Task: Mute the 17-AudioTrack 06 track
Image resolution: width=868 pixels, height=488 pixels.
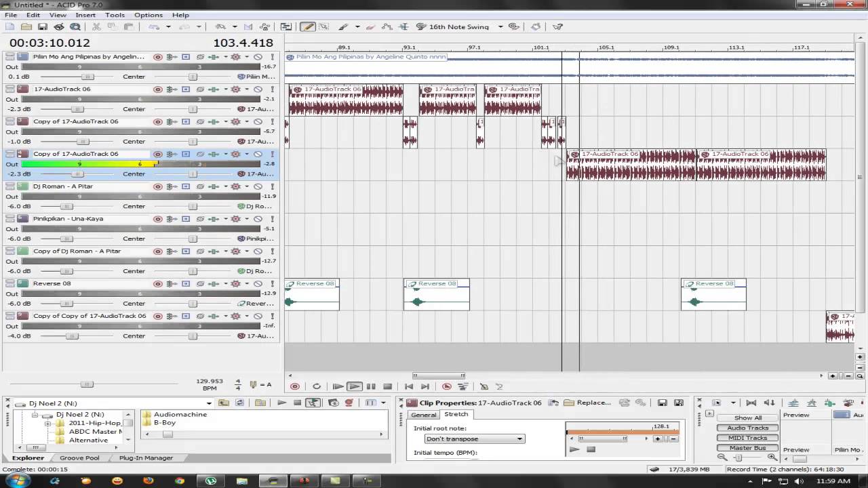Action: pos(258,89)
